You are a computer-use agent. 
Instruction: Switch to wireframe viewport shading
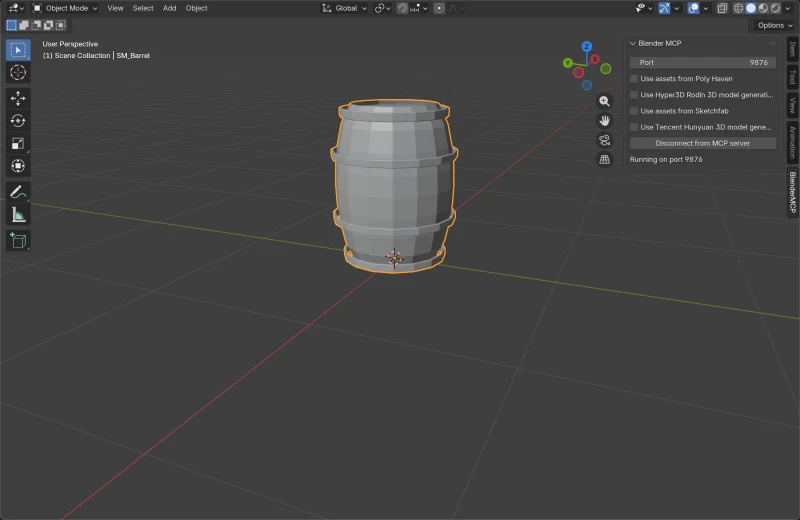tap(738, 8)
